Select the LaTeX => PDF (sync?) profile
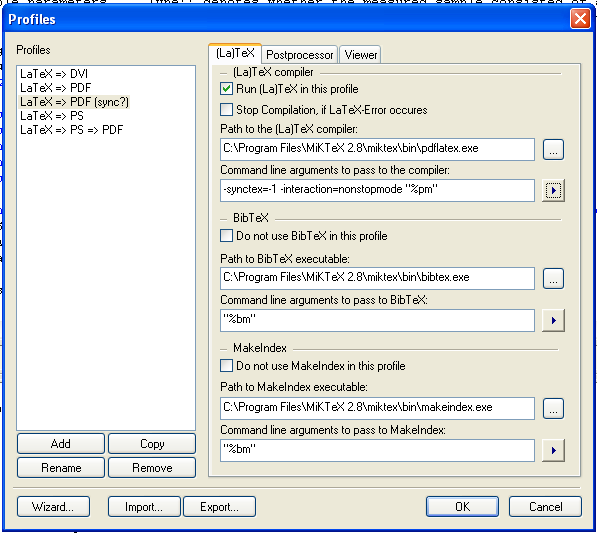 point(75,102)
